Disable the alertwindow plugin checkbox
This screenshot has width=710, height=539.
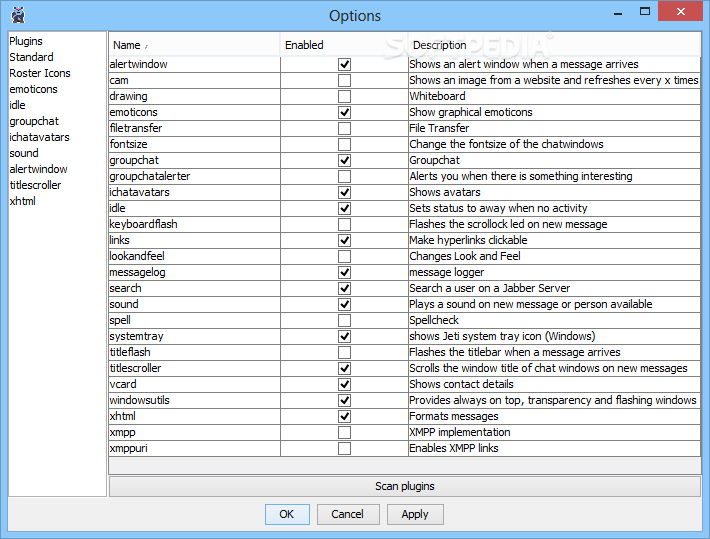tap(344, 64)
